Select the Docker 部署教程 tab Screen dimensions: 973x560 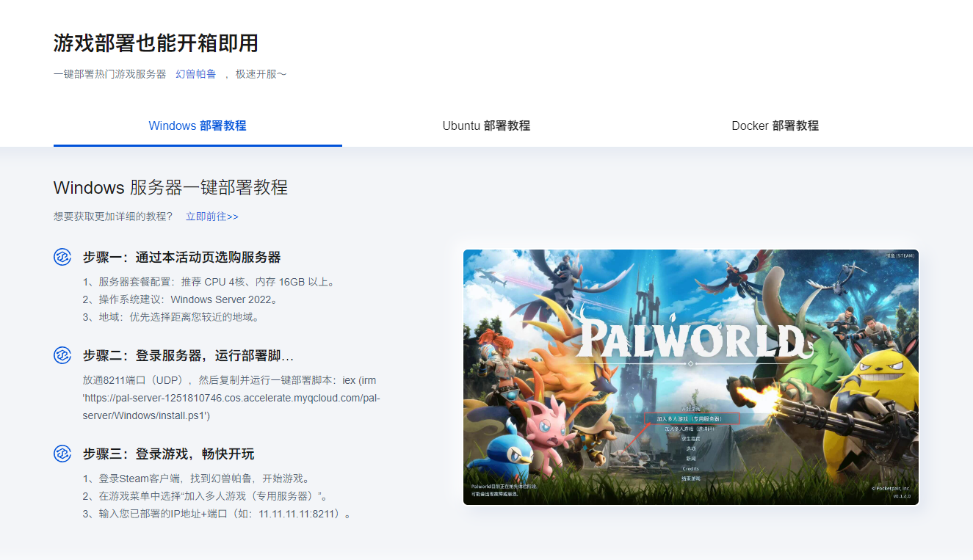775,126
